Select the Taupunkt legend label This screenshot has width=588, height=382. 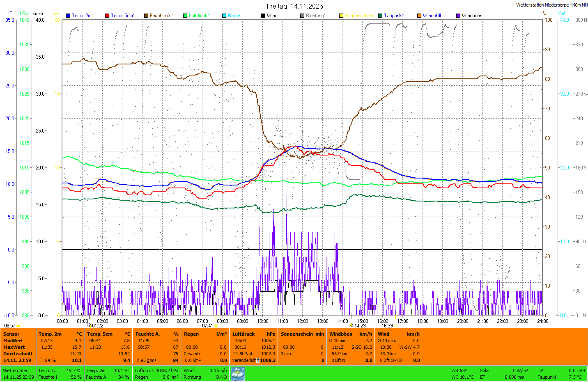(x=394, y=16)
